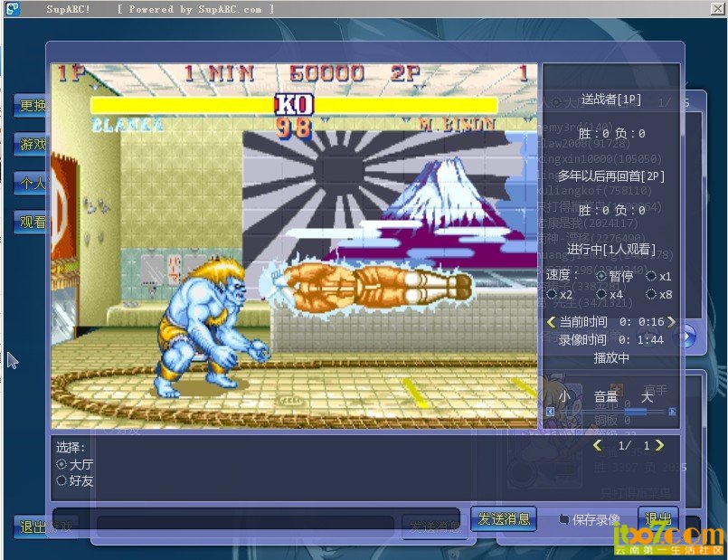Click the bright 发送消息 button
Screen dimensions: 728x560
point(504,518)
